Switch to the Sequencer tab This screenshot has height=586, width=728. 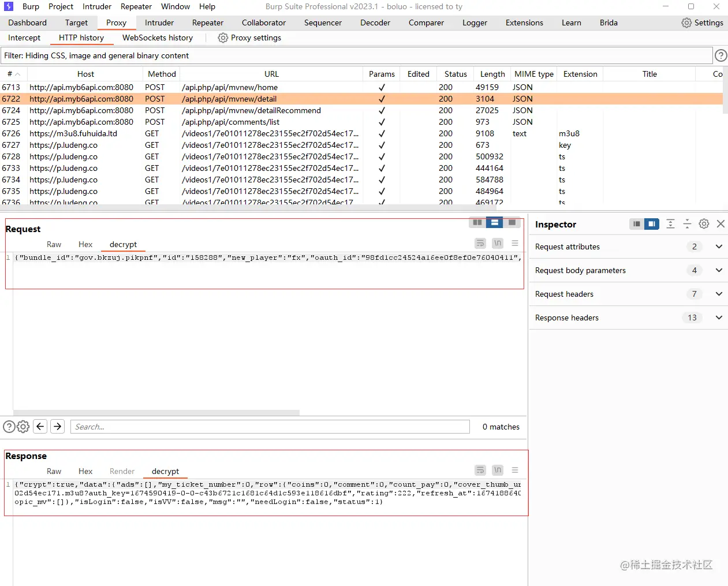(323, 23)
